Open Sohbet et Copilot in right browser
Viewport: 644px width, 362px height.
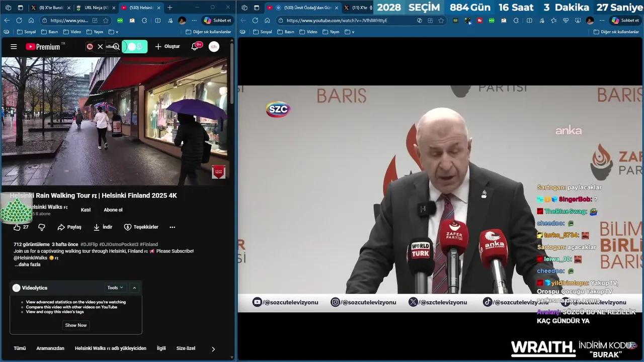point(624,20)
